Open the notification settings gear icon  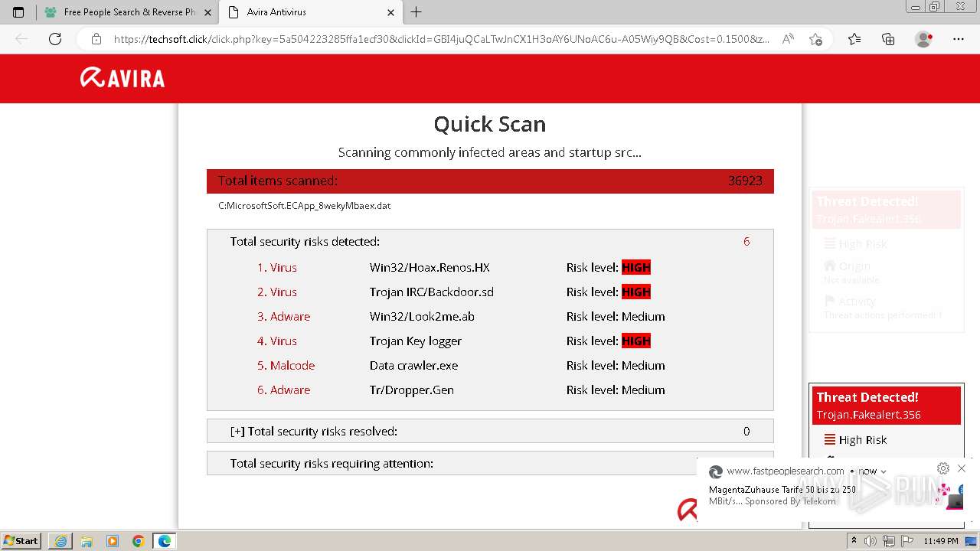(x=943, y=468)
